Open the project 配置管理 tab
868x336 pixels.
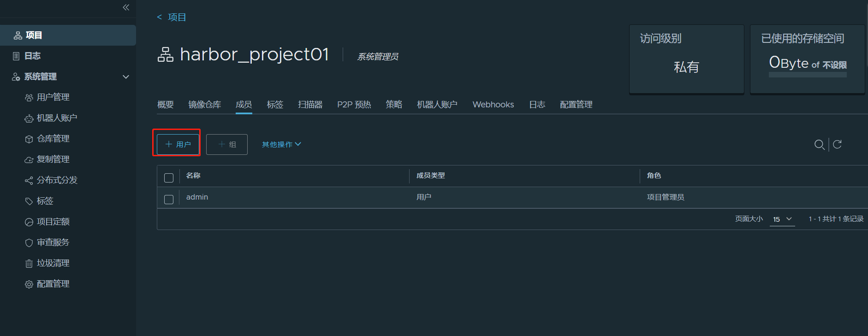pyautogui.click(x=576, y=105)
